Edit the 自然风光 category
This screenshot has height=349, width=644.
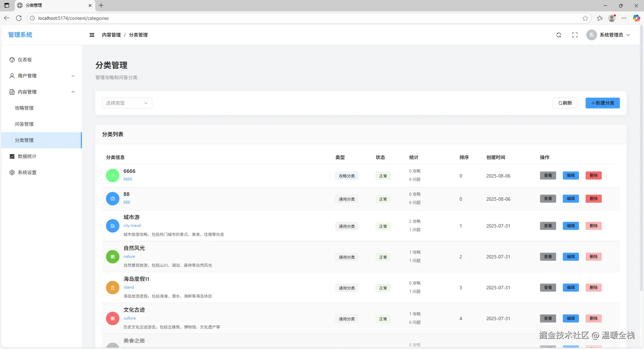(x=571, y=257)
